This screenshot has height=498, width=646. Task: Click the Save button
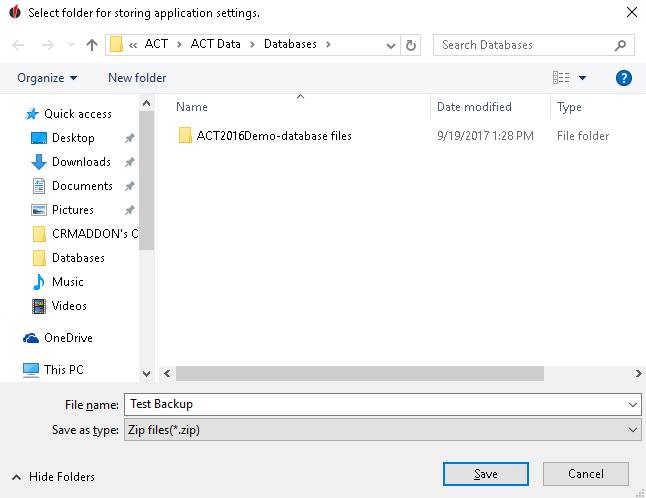coord(486,474)
